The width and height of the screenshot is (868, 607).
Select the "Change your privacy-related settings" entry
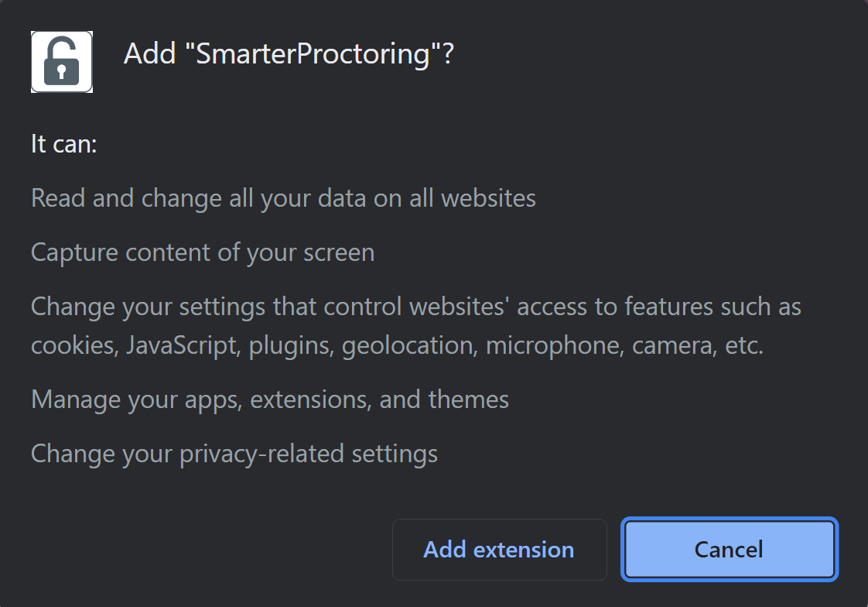click(234, 454)
